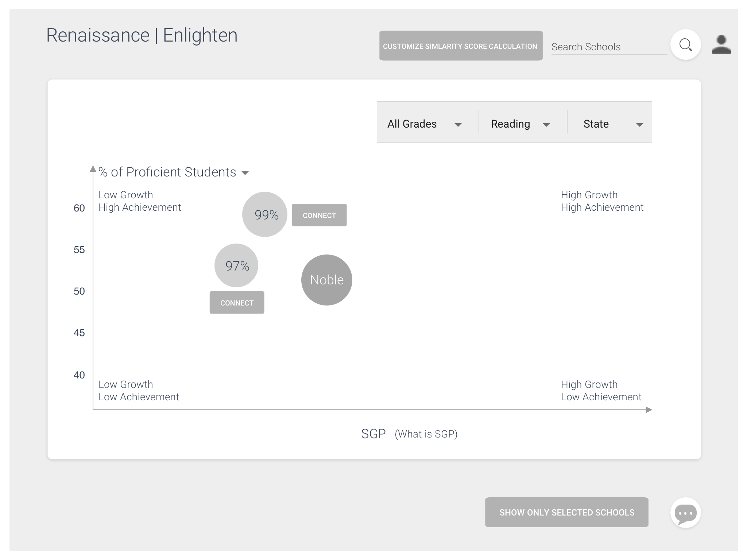Click Connect button below 97% bubble
Image resolution: width=747 pixels, height=560 pixels.
point(237,303)
